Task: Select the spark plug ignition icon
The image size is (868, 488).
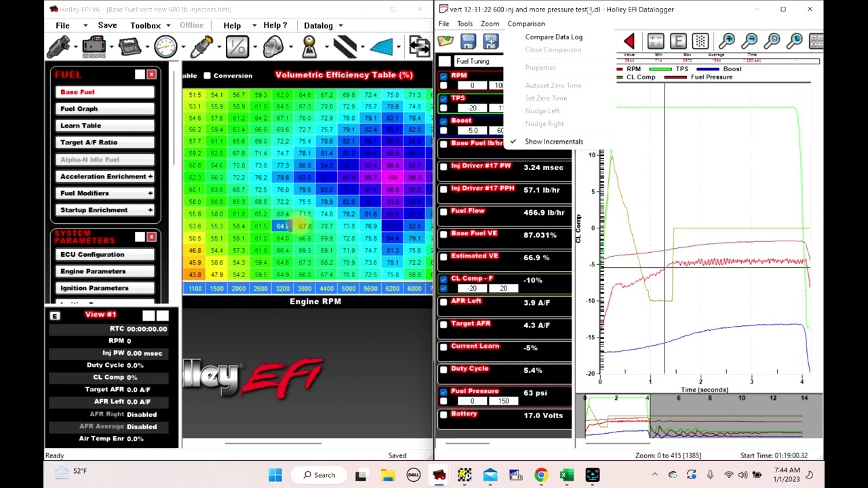Action: [x=201, y=47]
